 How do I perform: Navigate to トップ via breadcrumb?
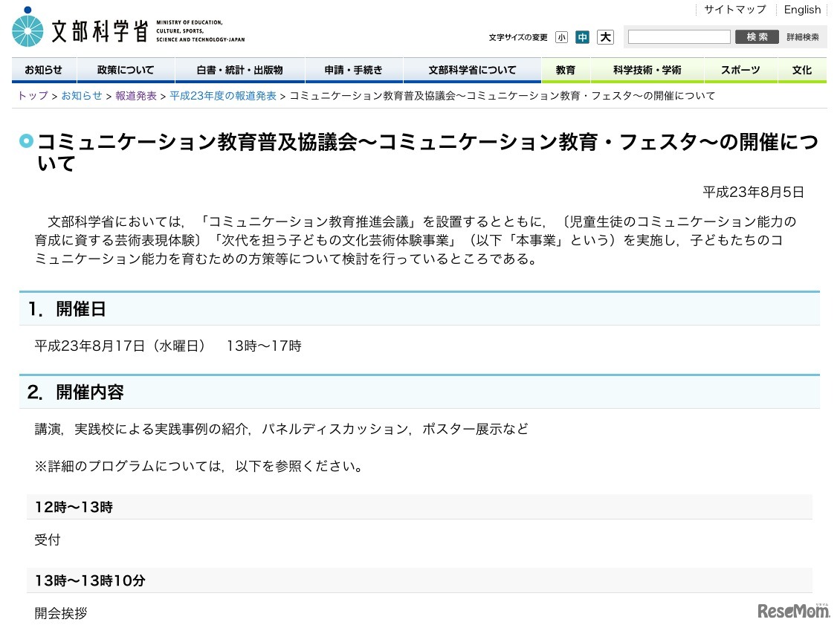(x=31, y=95)
